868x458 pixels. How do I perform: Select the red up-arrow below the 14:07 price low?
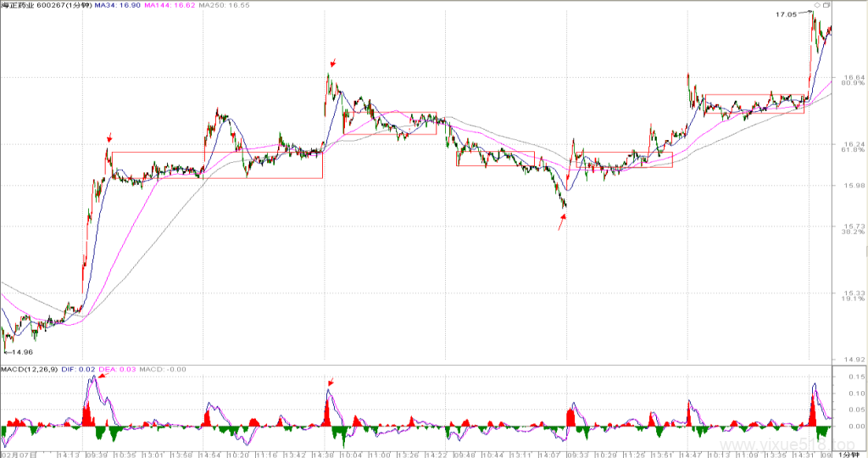pos(563,222)
